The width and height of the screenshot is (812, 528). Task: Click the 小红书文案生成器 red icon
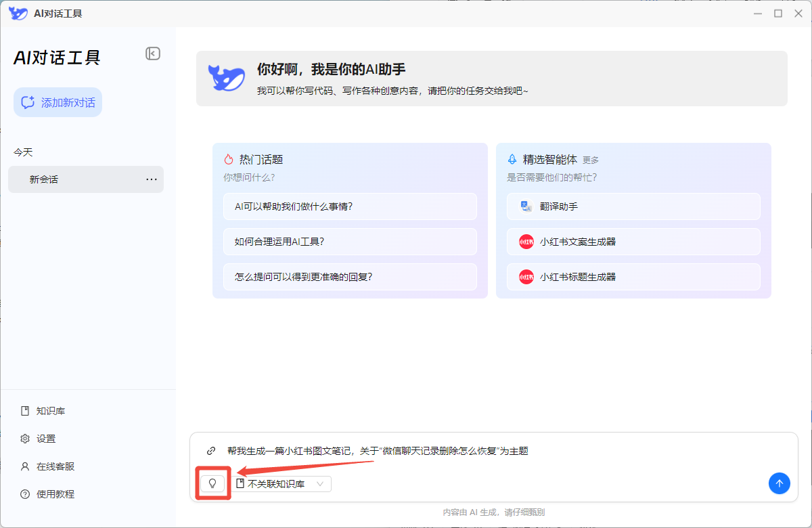tap(526, 242)
